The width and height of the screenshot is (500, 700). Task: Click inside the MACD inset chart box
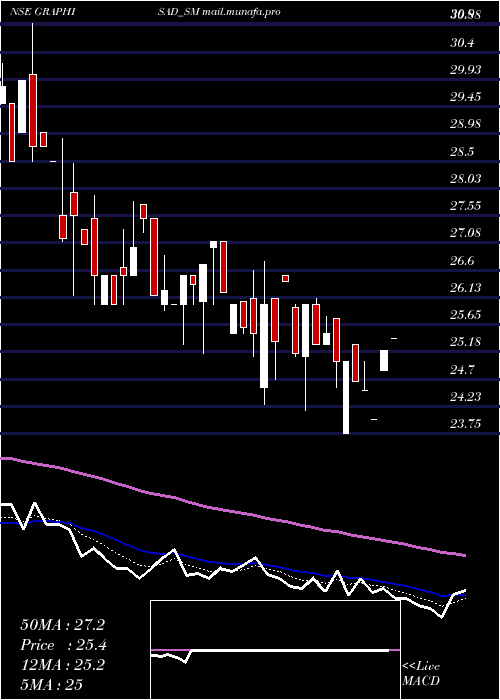[275, 650]
